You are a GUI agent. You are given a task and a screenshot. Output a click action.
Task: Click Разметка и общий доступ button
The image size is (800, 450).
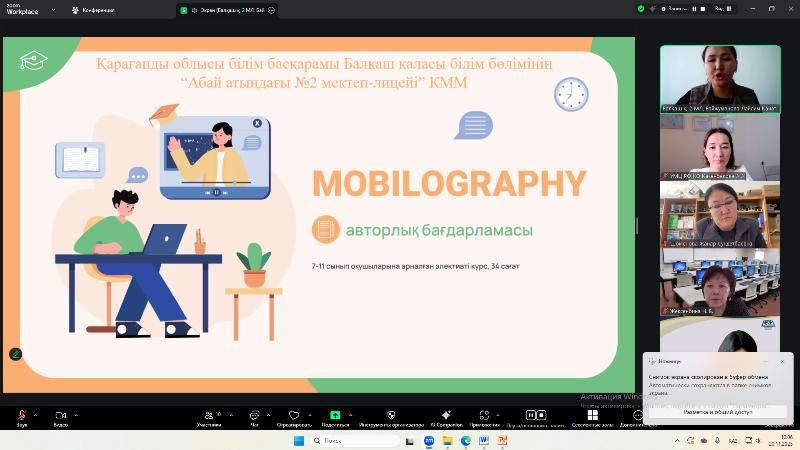click(716, 411)
